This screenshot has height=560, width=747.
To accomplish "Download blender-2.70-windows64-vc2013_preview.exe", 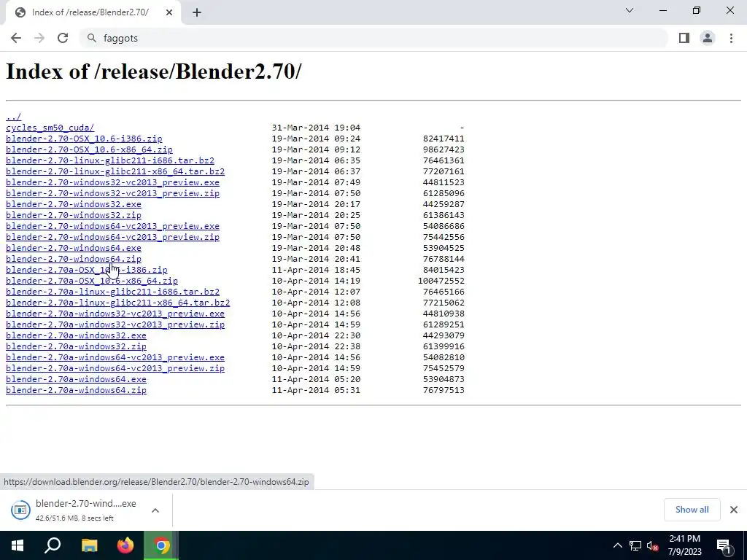I will pyautogui.click(x=112, y=226).
